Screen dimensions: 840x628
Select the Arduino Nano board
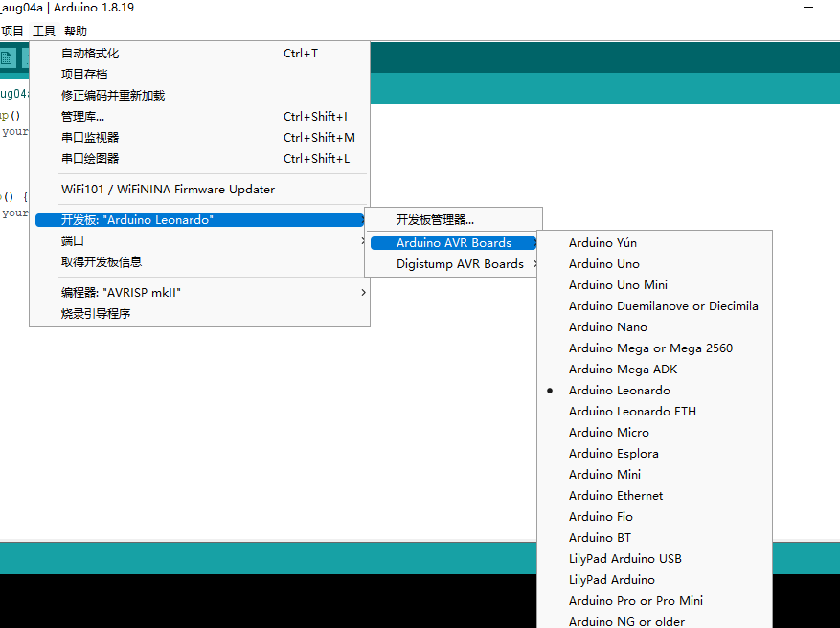click(x=607, y=327)
